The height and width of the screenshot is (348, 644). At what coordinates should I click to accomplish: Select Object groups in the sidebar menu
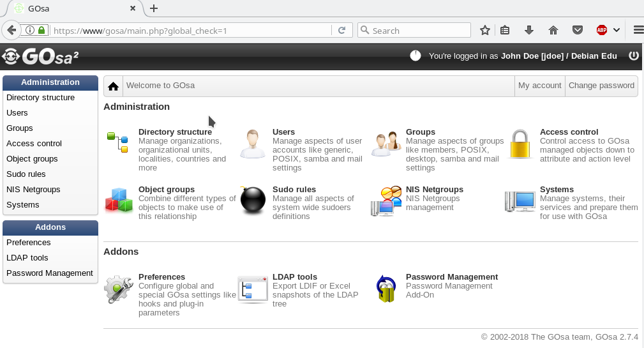tap(32, 158)
